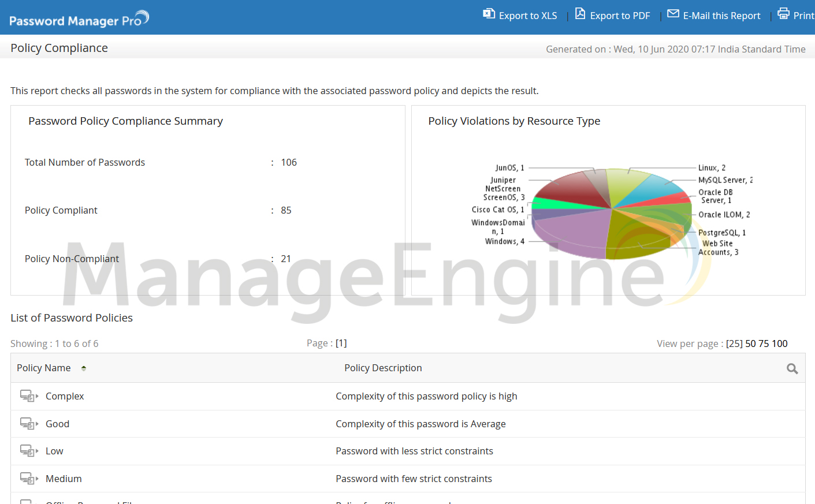
Task: Open the Complex policy row
Action: click(x=408, y=396)
